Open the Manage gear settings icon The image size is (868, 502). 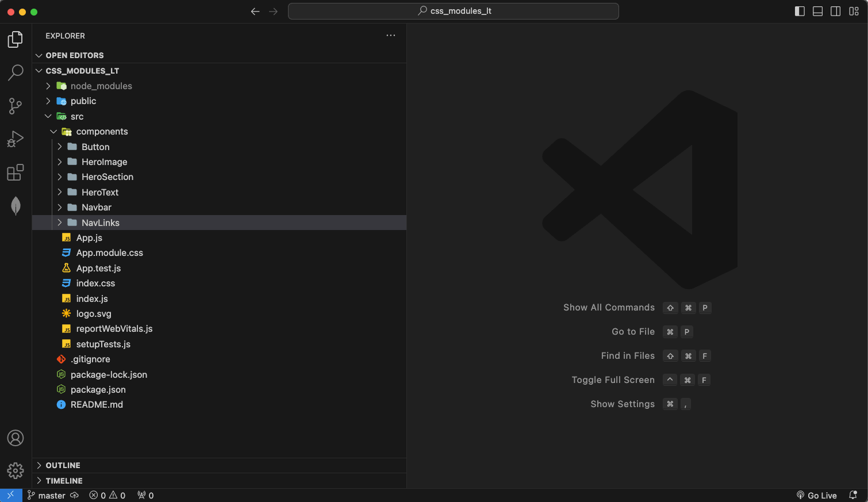[x=15, y=470]
